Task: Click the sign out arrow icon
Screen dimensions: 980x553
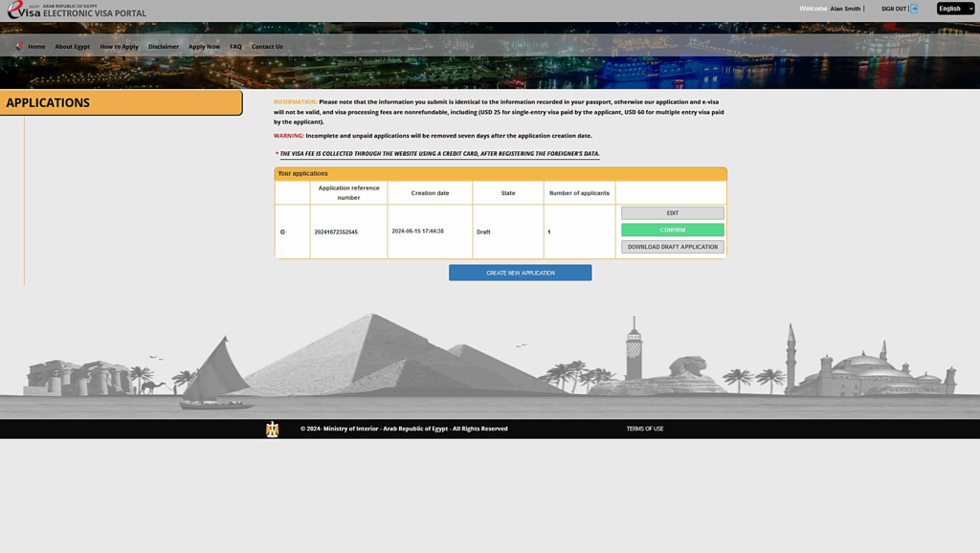Action: pyautogui.click(x=914, y=9)
